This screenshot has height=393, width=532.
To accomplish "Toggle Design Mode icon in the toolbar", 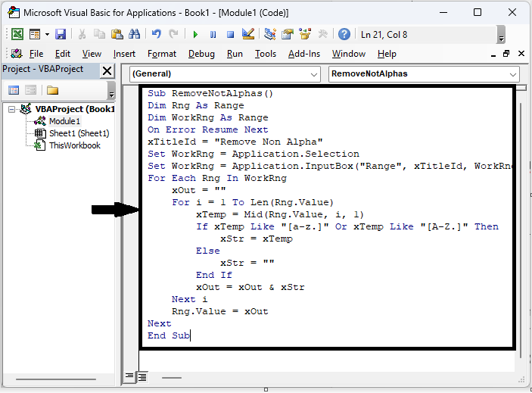I will pos(248,34).
